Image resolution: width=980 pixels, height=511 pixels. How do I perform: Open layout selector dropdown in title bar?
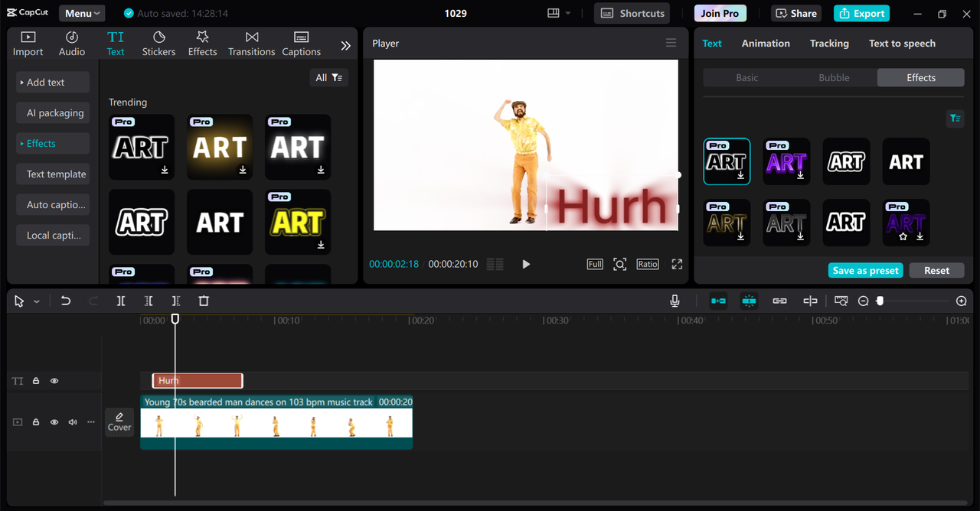(x=560, y=13)
